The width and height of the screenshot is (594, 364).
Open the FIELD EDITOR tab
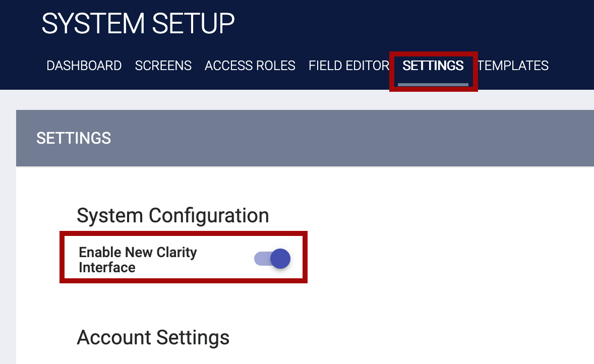pos(348,66)
